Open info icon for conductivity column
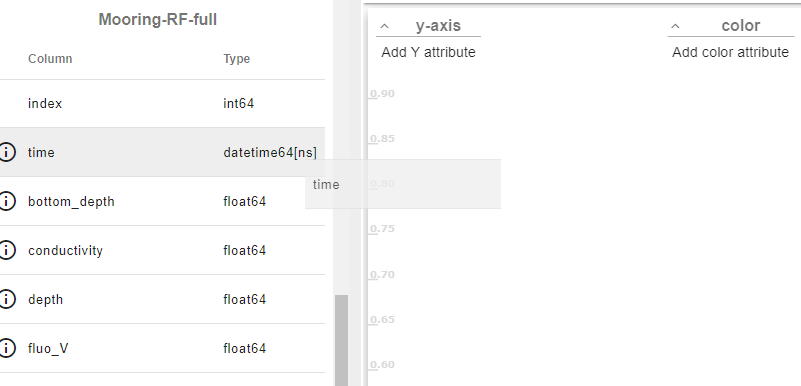The width and height of the screenshot is (801, 386). click(x=7, y=250)
